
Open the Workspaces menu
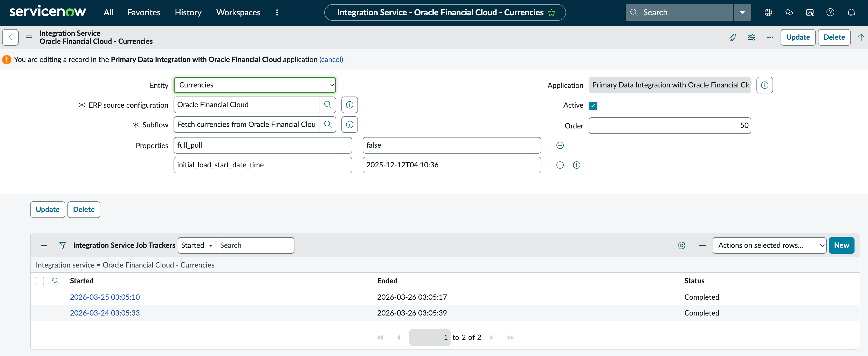[238, 12]
